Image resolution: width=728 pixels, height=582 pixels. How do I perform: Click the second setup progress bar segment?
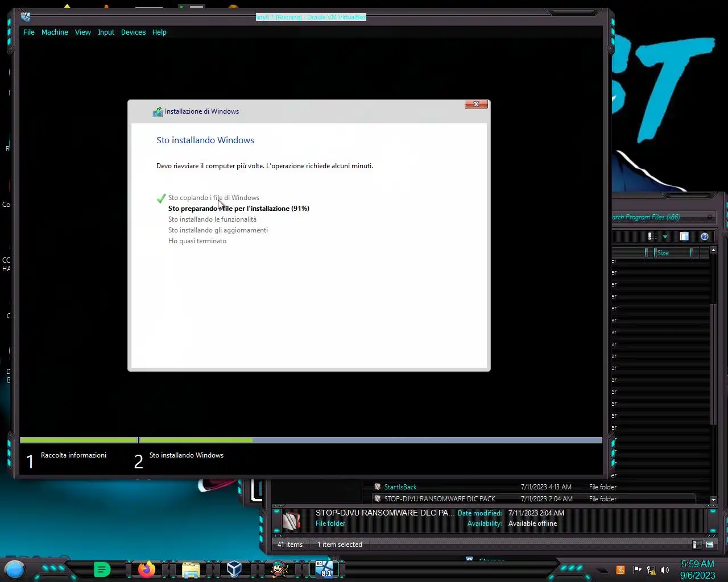point(371,440)
